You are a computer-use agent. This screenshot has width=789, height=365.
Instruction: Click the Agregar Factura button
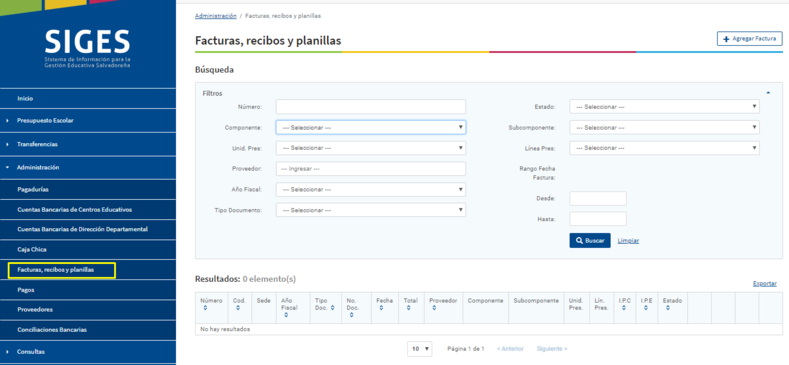coord(750,39)
